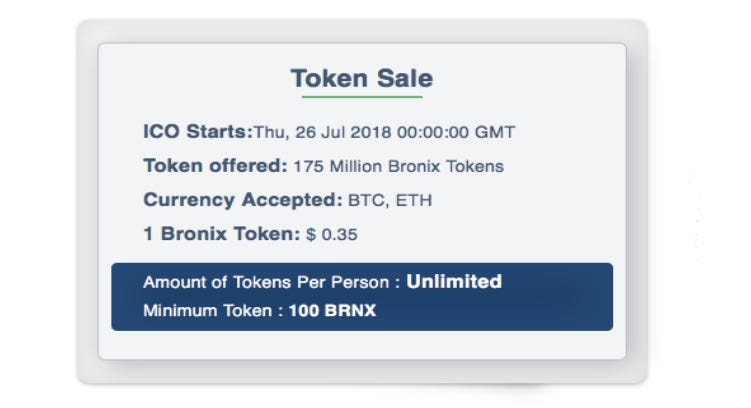
Task: Click the Token offered label
Action: 215,166
